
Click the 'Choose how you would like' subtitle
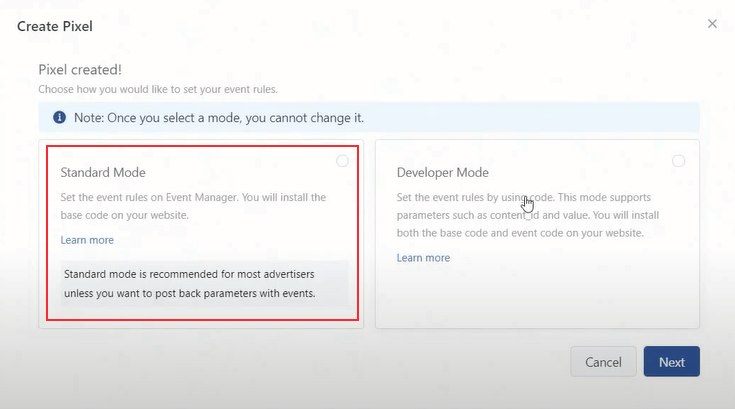[x=158, y=90]
